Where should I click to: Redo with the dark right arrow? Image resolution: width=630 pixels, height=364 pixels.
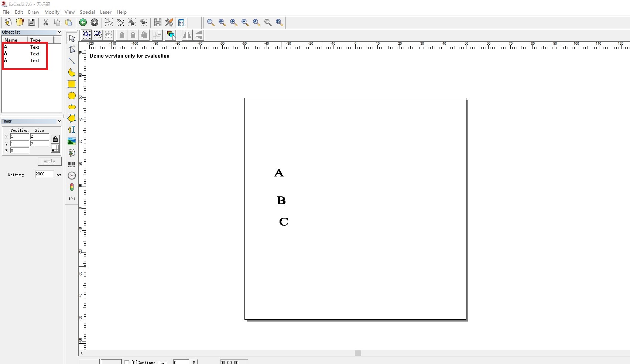(x=95, y=23)
